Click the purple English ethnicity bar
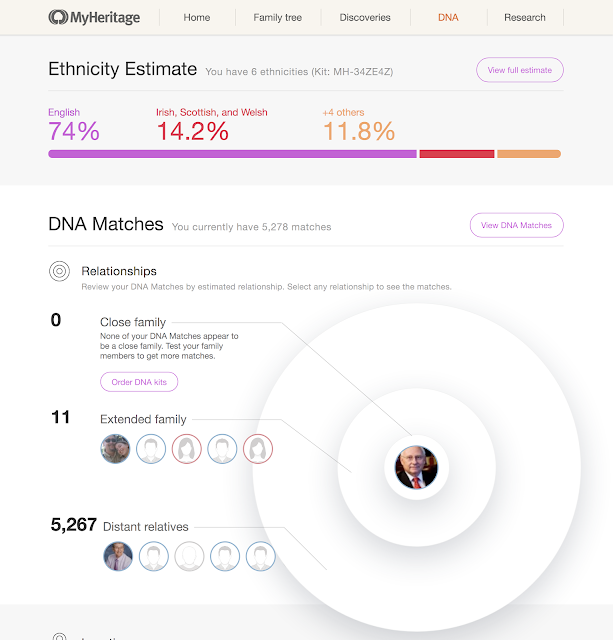Screen dimensions: 613x640 (x=232, y=154)
